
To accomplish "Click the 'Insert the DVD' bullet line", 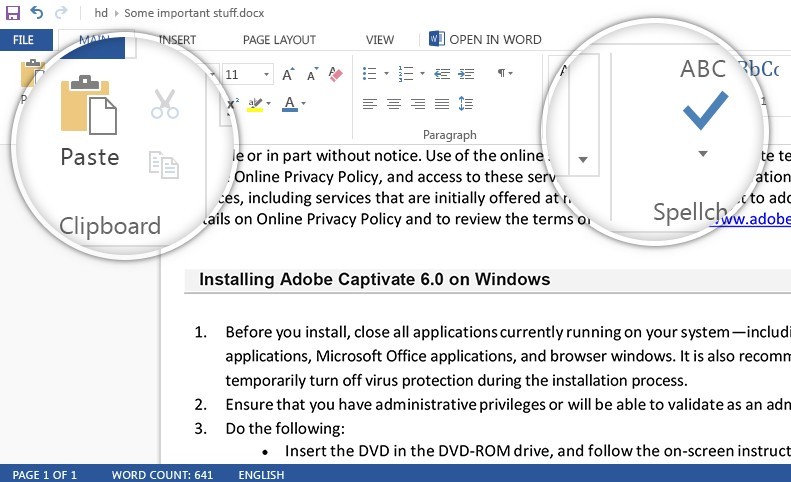I will coord(538,451).
